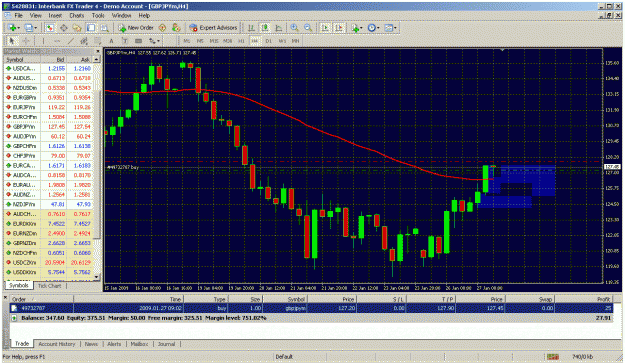Select the Horizontal Line drawing tool

point(57,41)
